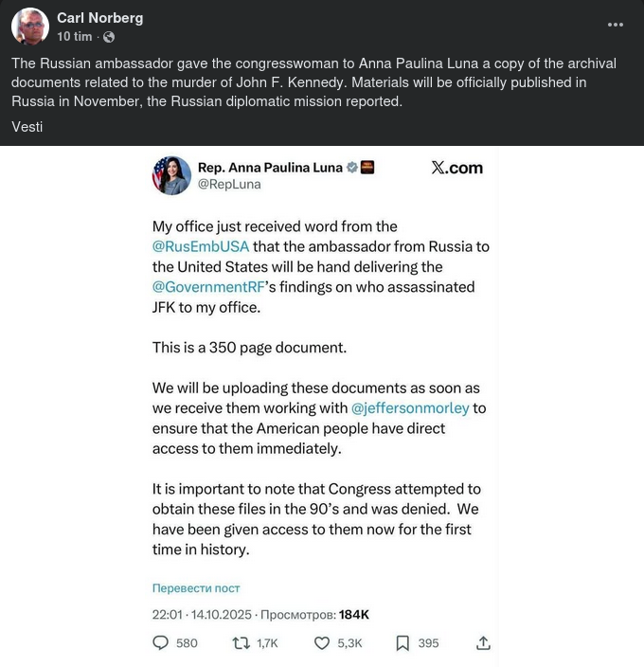This screenshot has width=644, height=667.
Task: Click the "10 tim" post timestamp
Action: pos(74,37)
